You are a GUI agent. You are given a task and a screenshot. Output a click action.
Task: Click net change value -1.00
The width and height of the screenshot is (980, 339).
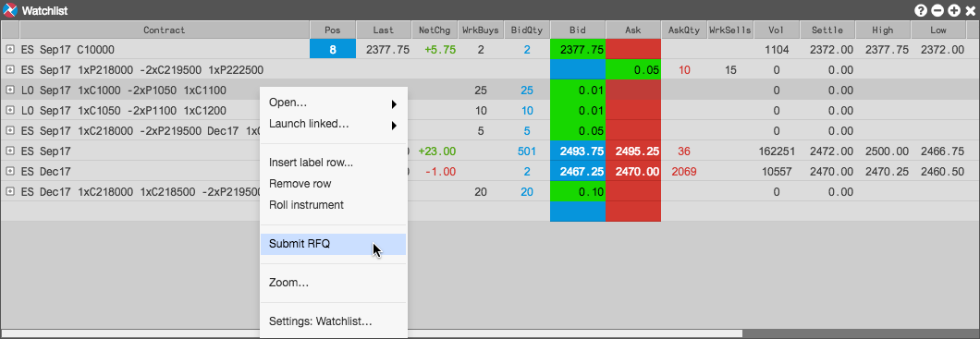pos(440,172)
